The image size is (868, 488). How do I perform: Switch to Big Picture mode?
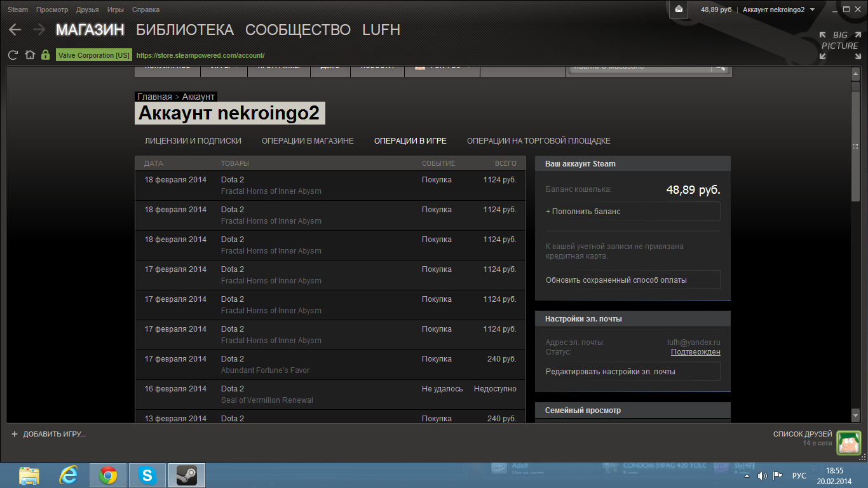pyautogui.click(x=840, y=45)
